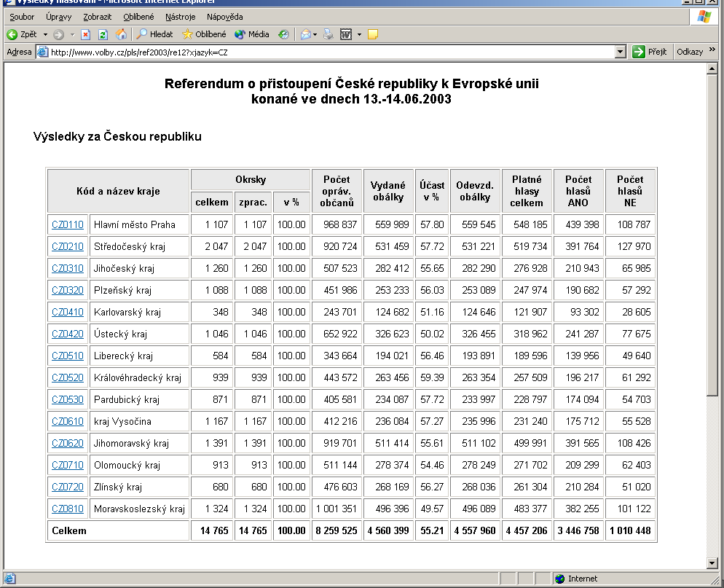The image size is (724, 588).
Task: Click the Mail envelope toolbar icon
Action: pyautogui.click(x=305, y=34)
